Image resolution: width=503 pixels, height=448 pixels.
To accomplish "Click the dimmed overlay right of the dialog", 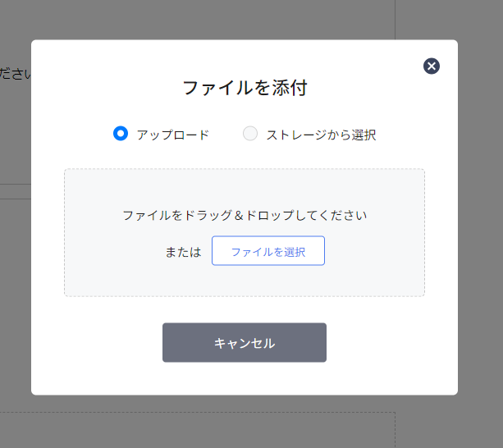I will [x=480, y=225].
